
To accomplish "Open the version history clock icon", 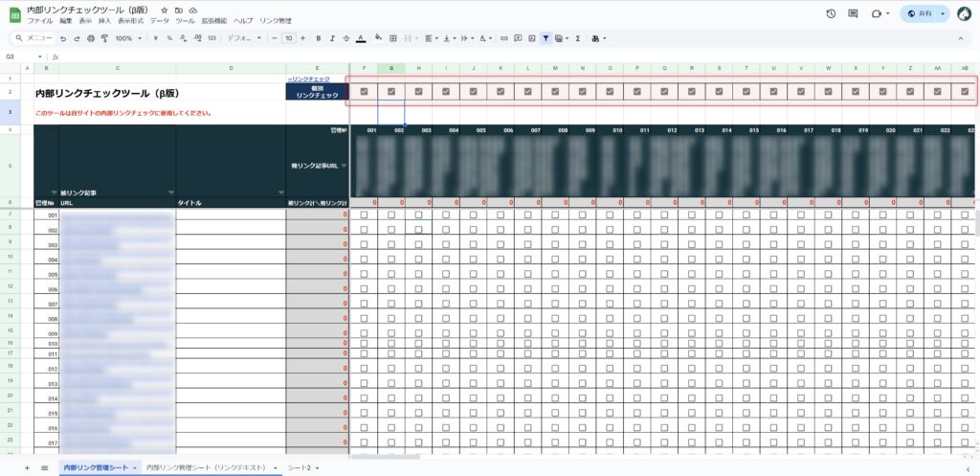I will click(x=830, y=14).
